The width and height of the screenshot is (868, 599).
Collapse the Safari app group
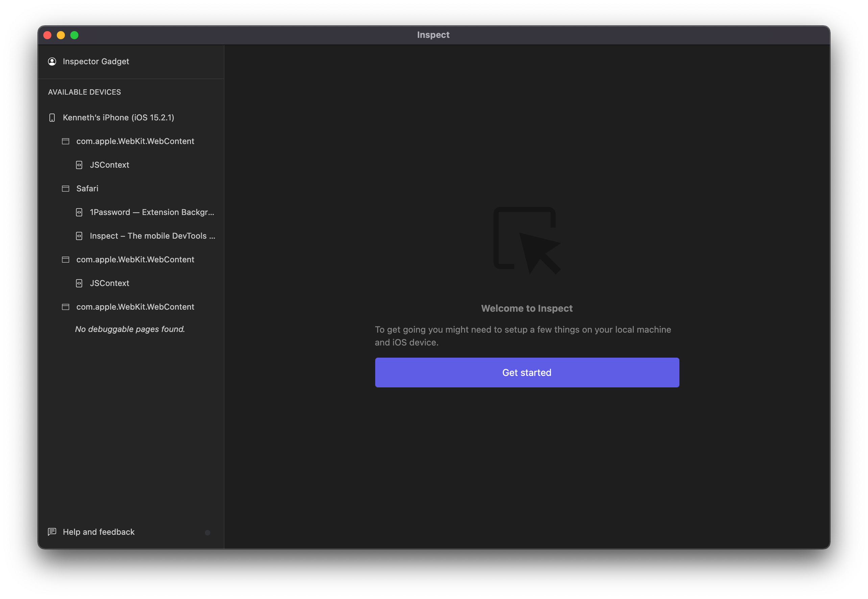click(x=87, y=189)
